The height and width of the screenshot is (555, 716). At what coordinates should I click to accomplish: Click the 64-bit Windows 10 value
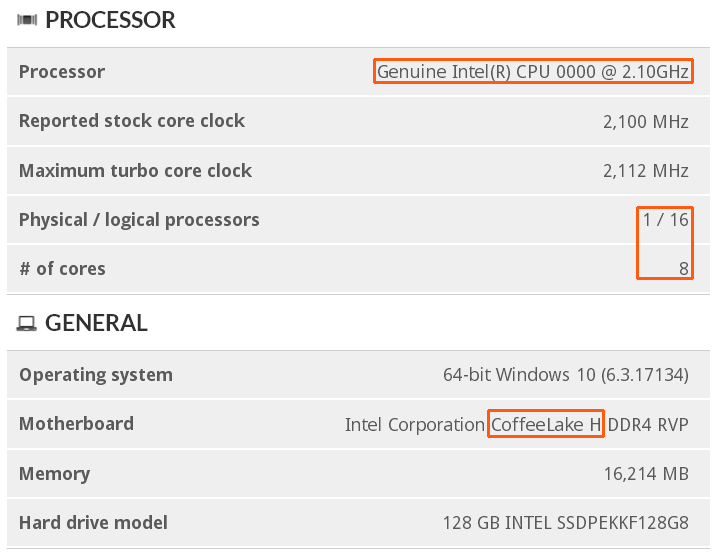click(565, 376)
